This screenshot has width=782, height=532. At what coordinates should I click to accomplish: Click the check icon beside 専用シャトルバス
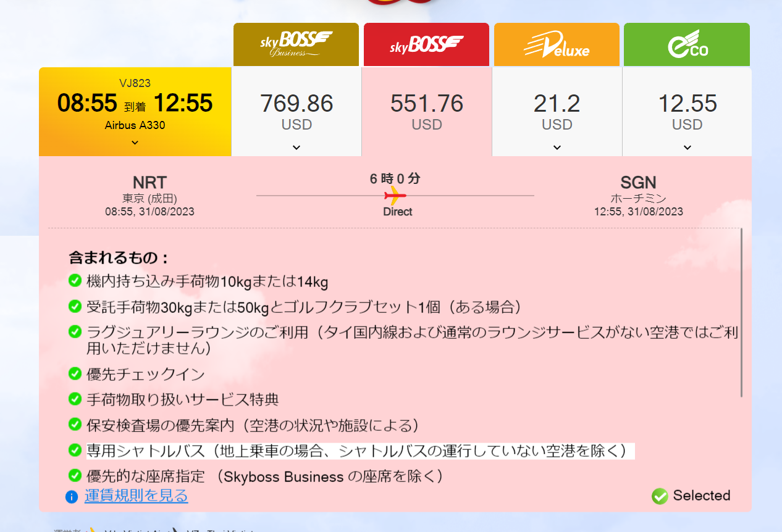click(75, 449)
